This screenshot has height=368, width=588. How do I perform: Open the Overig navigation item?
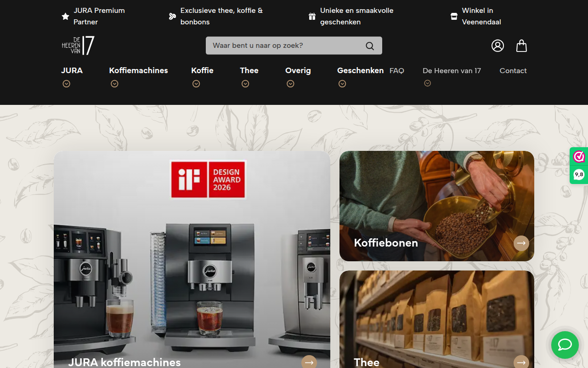pos(298,70)
